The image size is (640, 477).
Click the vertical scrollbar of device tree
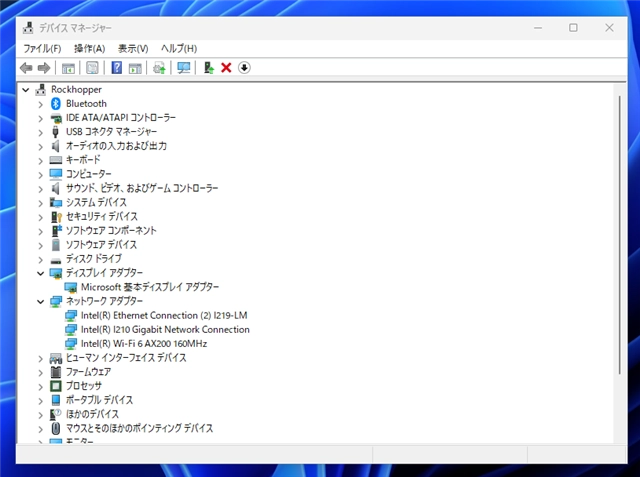click(620, 235)
